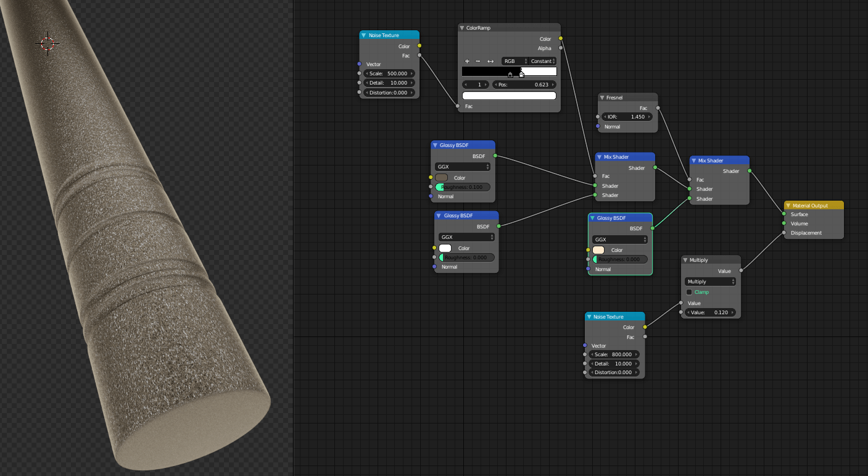Image resolution: width=868 pixels, height=476 pixels.
Task: Add a color stop using the ColorRamp plus icon
Action: point(467,61)
